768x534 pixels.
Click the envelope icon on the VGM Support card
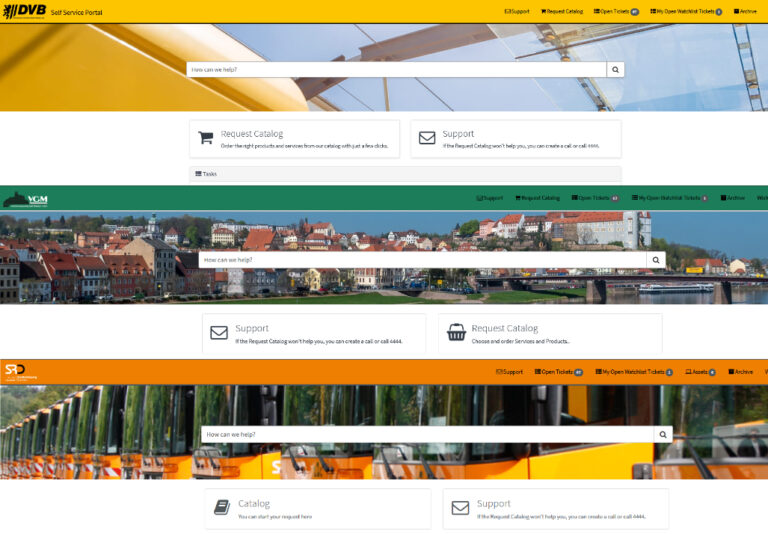(219, 333)
